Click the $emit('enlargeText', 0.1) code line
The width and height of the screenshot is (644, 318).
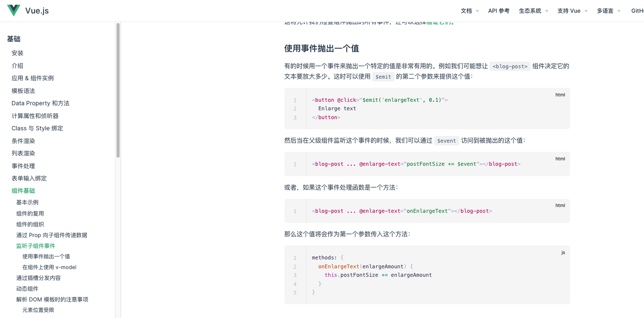click(x=380, y=100)
